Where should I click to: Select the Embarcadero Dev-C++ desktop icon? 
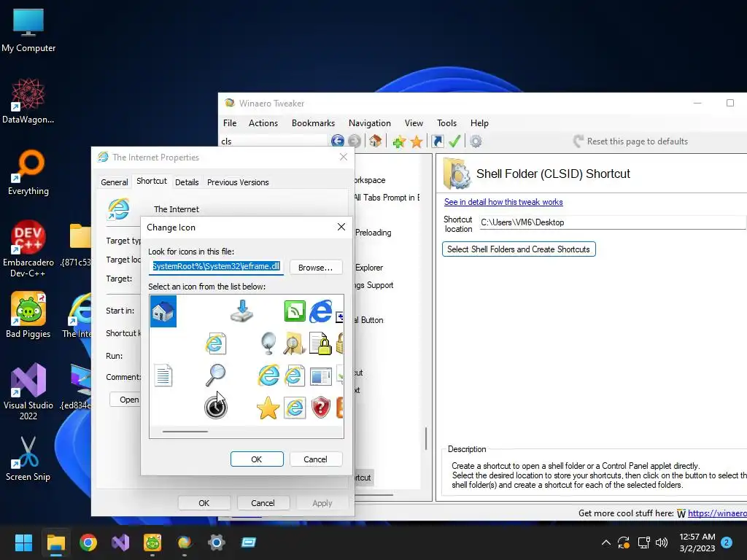point(28,249)
